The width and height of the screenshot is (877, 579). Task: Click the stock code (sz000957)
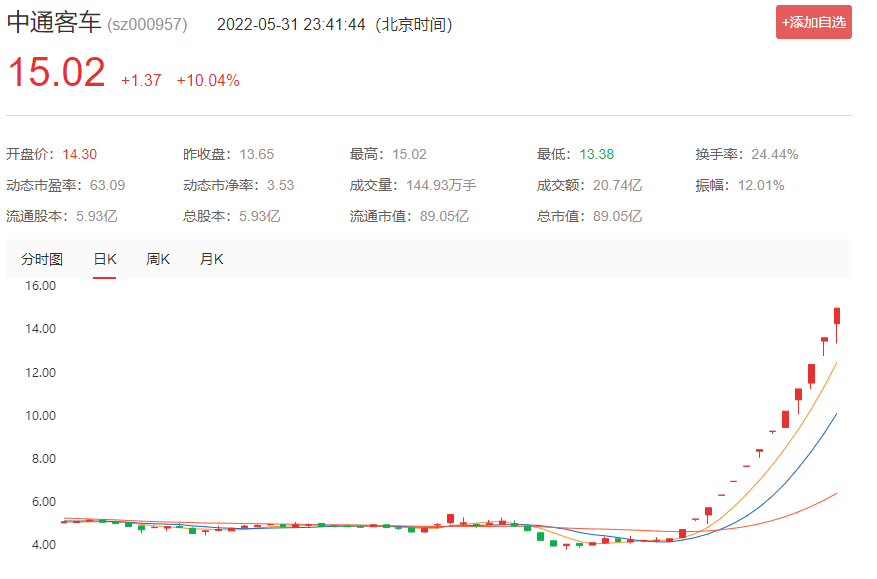coord(147,25)
